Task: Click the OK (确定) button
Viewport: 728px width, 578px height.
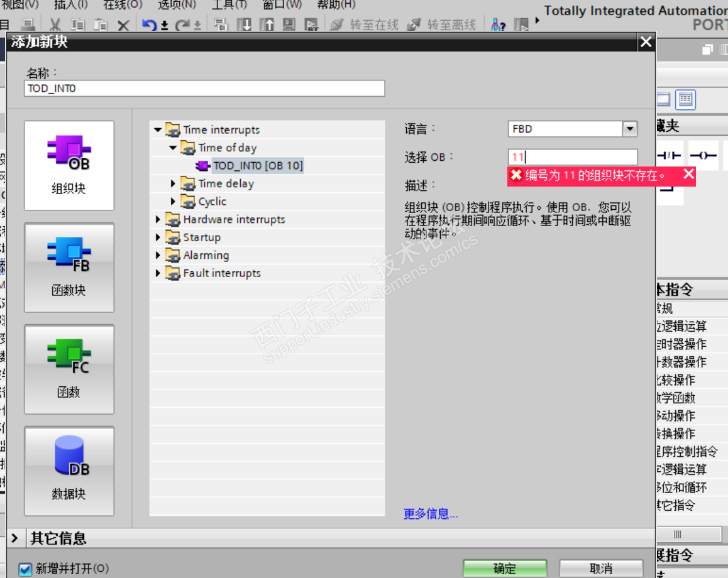Action: tap(505, 569)
